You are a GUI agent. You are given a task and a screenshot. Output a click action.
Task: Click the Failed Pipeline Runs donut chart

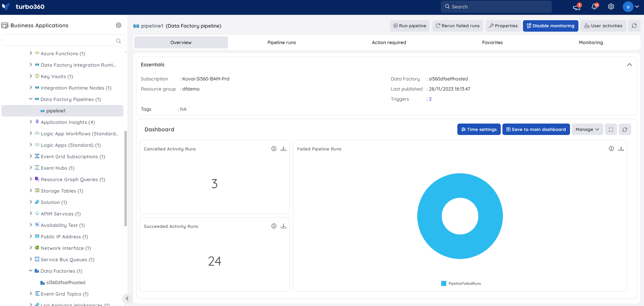coord(460,216)
